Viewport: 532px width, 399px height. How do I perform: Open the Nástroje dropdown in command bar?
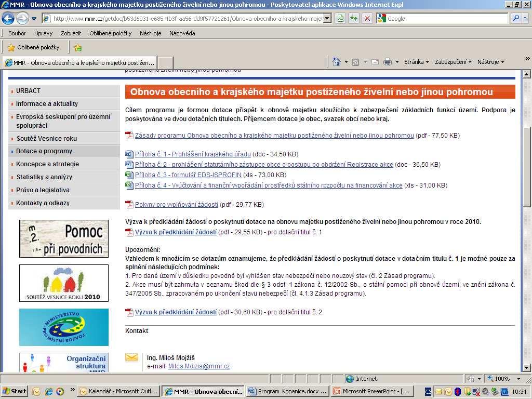pyautogui.click(x=490, y=62)
